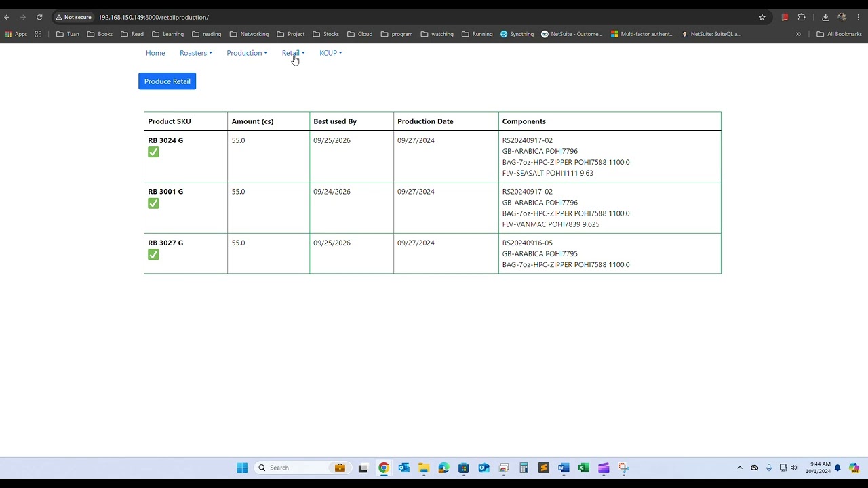This screenshot has height=488, width=868.
Task: Open the Networking bookmark folder
Action: (249, 34)
